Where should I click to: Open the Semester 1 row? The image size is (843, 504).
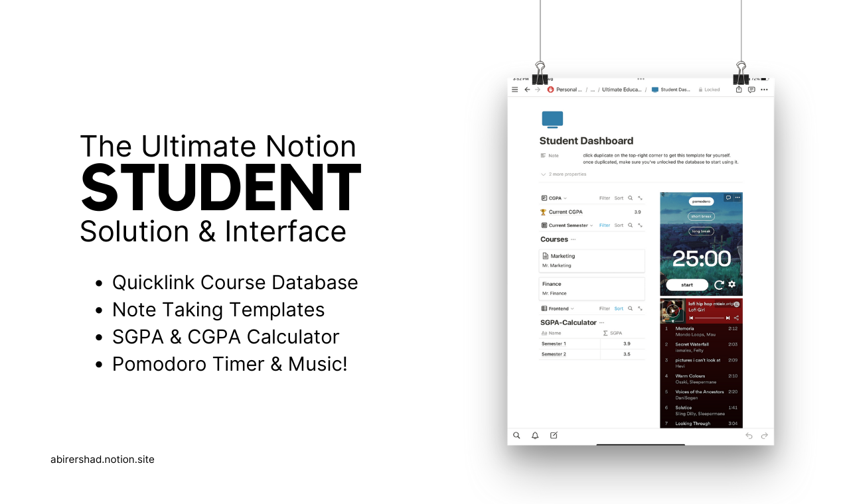pyautogui.click(x=591, y=344)
